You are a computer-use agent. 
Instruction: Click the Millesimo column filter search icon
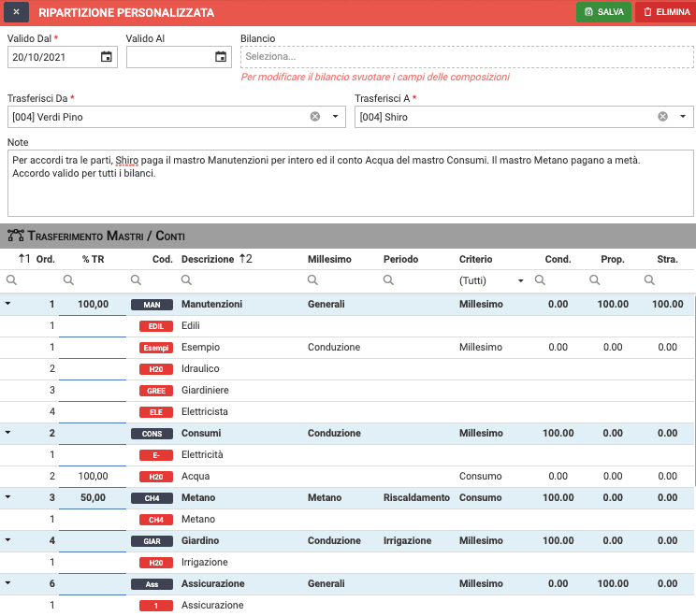click(312, 279)
